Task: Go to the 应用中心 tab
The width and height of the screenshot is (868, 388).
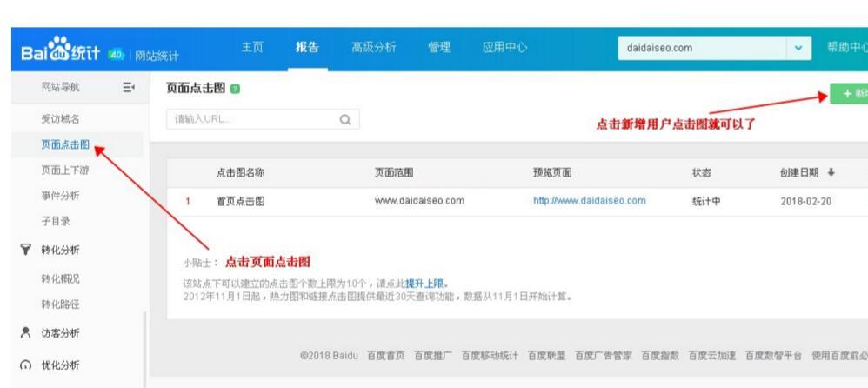Action: point(504,47)
